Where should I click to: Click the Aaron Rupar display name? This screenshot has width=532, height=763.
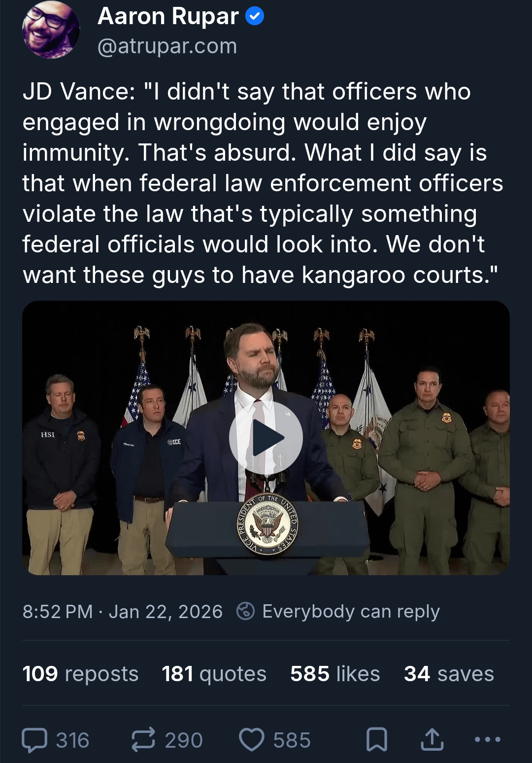click(168, 16)
